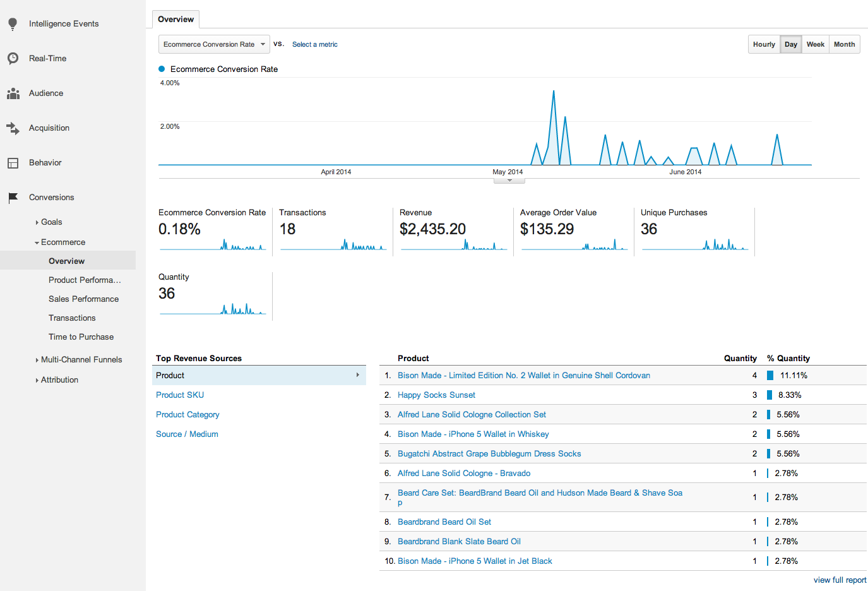Open Behavior via its sidebar icon
Viewport: 868px width, 591px height.
(x=13, y=162)
